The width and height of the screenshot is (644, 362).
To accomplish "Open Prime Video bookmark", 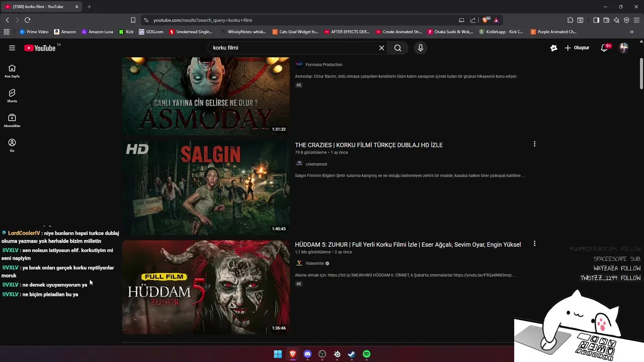I will click(34, 32).
